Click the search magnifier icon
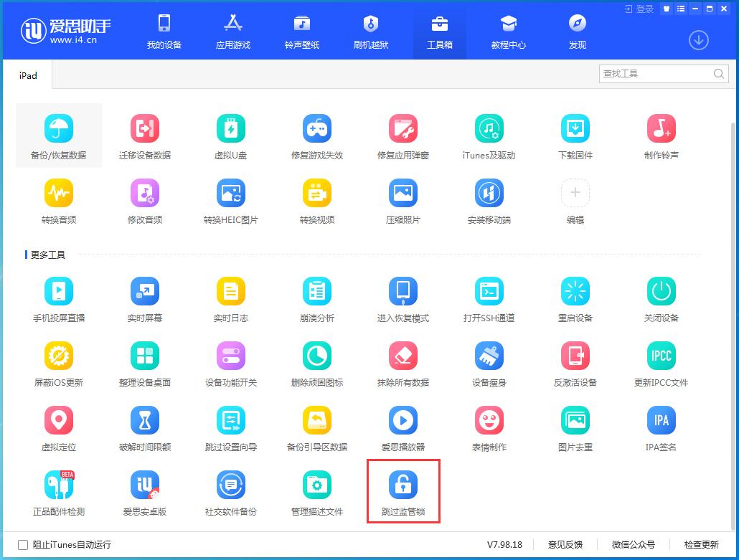739x560 pixels. (x=718, y=74)
